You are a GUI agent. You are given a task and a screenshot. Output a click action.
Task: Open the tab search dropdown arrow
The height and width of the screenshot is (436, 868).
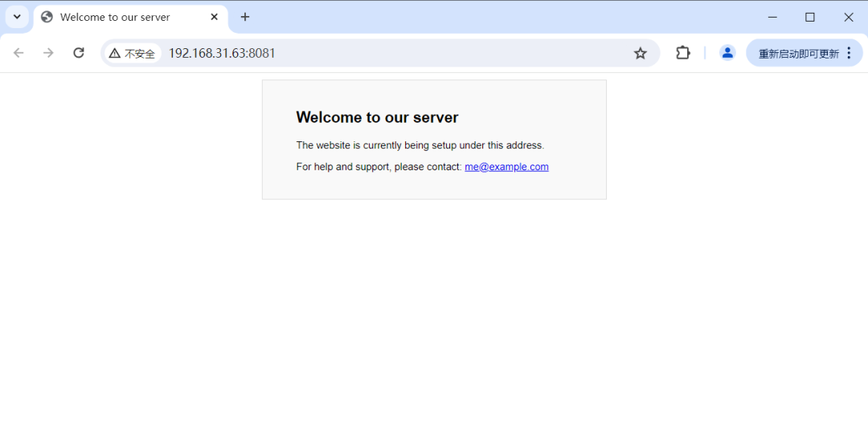point(17,17)
